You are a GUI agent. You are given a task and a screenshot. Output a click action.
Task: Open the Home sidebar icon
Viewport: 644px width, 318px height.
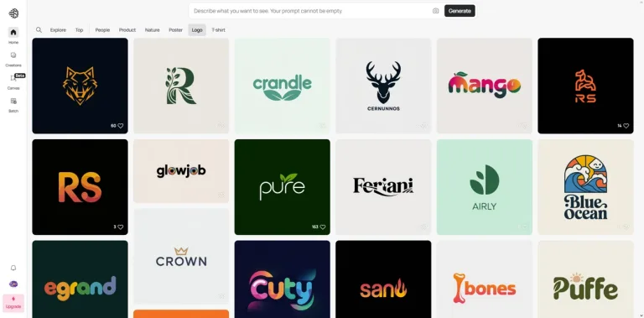pyautogui.click(x=13, y=33)
